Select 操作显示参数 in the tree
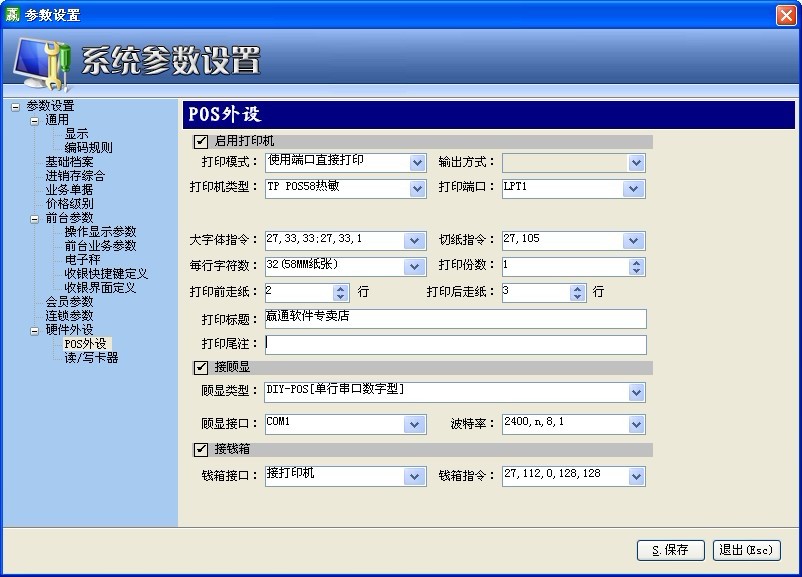 (100, 232)
